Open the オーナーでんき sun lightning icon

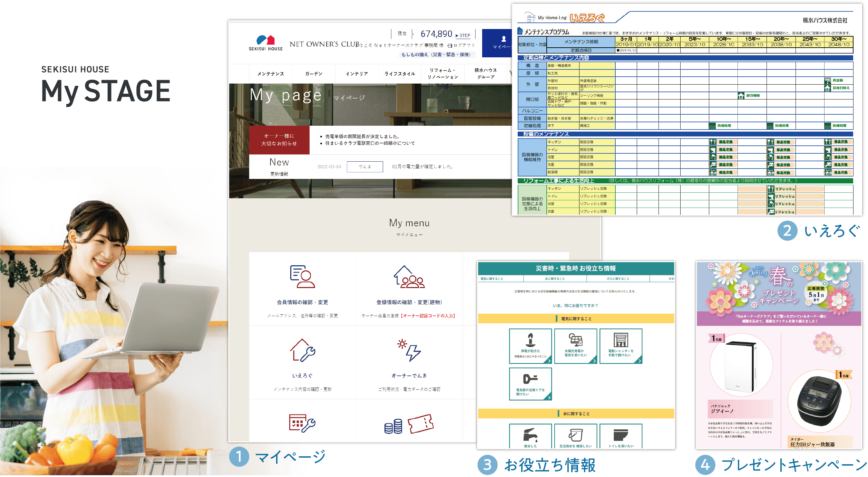(x=409, y=350)
